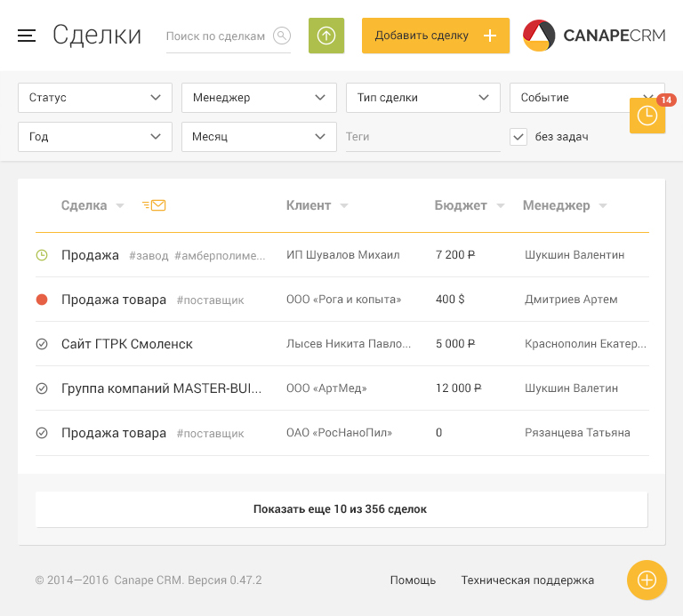Open the Продажа deal with #завод tag
683x616 pixels.
tap(90, 255)
